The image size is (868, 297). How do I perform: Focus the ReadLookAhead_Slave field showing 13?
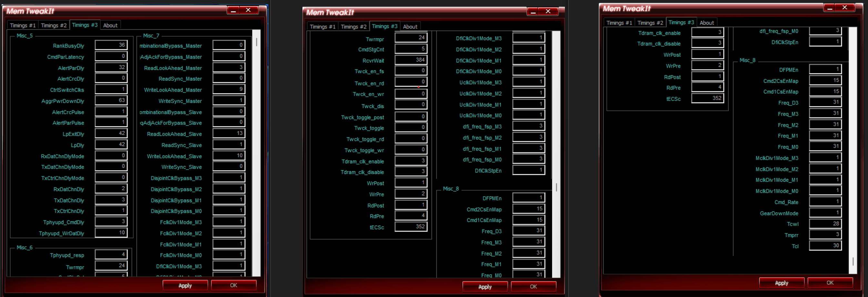coord(229,134)
